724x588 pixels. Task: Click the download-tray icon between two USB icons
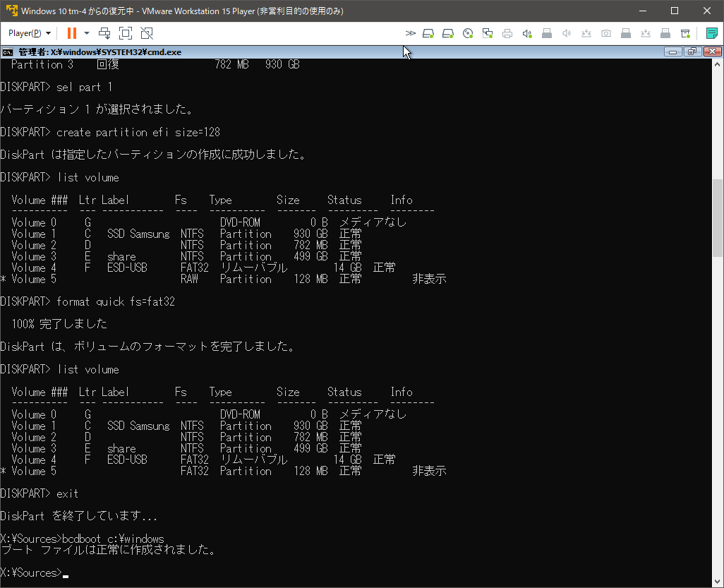coord(646,33)
